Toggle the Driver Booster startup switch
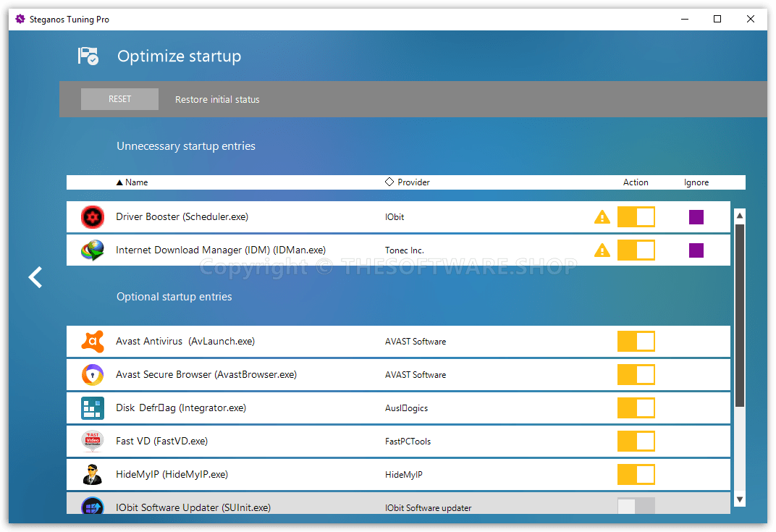 coord(636,217)
